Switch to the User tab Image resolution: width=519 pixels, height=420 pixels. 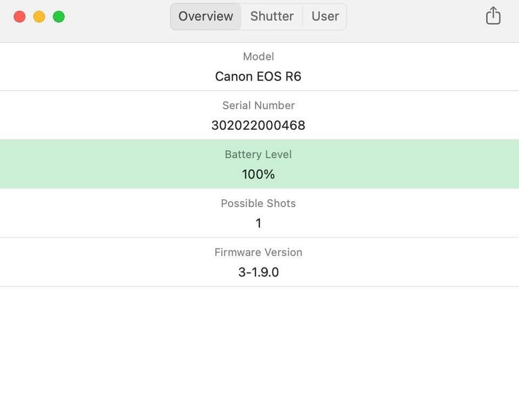click(x=325, y=16)
